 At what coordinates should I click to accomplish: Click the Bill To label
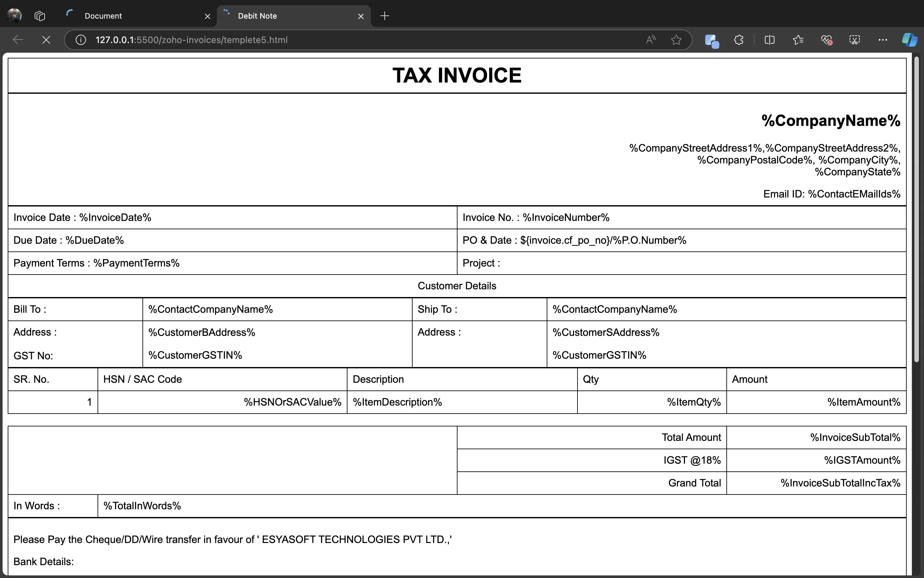click(x=30, y=309)
